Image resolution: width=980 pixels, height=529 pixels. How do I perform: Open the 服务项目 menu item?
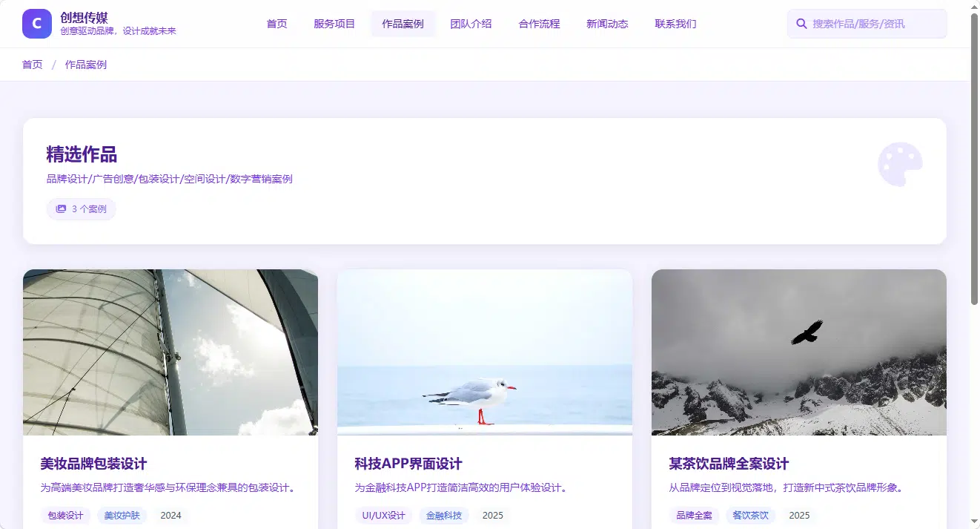coord(334,24)
